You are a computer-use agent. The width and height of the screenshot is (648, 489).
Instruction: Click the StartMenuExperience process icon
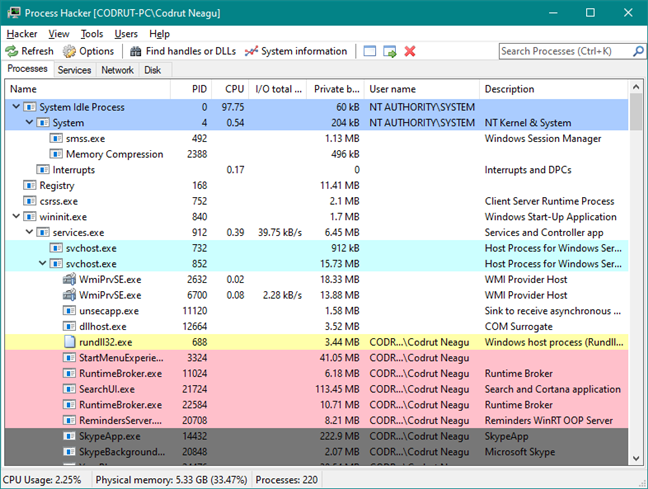tap(69, 358)
